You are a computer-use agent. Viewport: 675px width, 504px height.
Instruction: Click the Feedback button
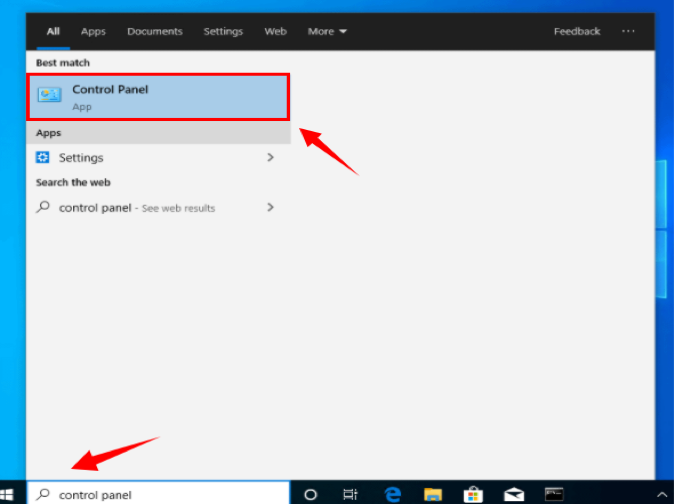[x=577, y=31]
